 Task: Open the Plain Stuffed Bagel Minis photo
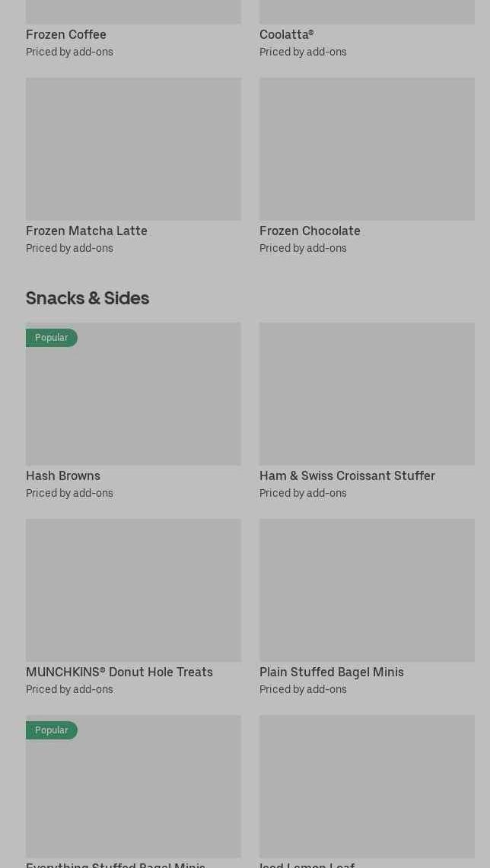(367, 590)
